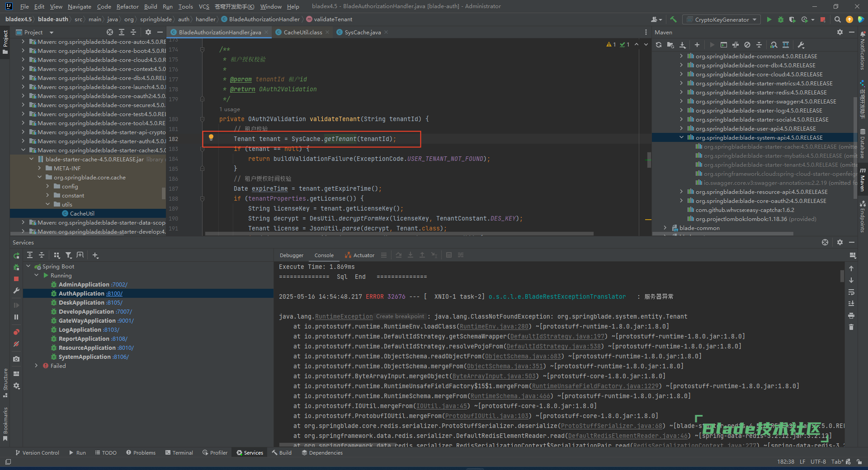The height and width of the screenshot is (470, 868).
Task: Select SystemApplication service row
Action: (x=148, y=357)
